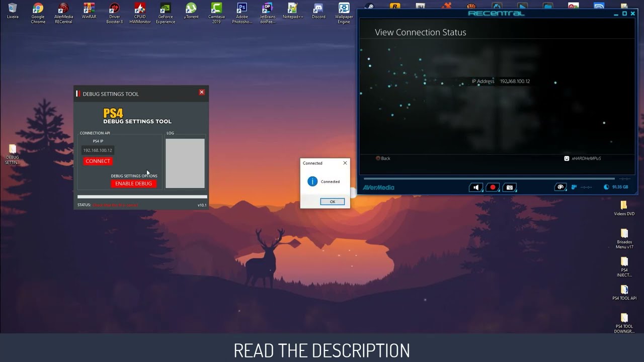Minimize the RECentral window

[x=617, y=14]
